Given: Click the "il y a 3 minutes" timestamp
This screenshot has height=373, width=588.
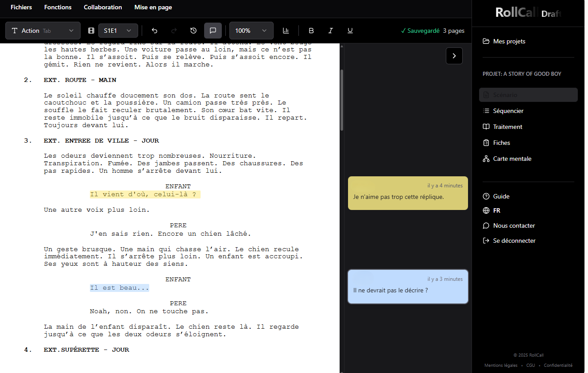Looking at the screenshot, I should [x=445, y=279].
